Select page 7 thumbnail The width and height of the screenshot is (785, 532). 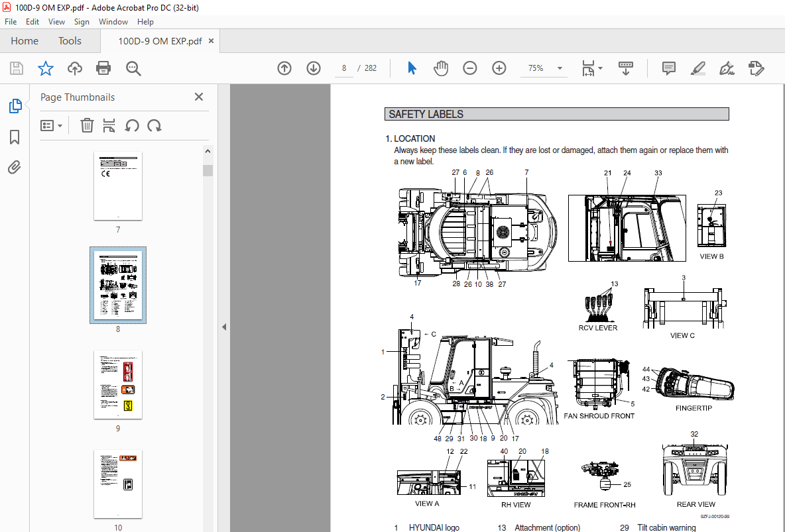pos(118,186)
